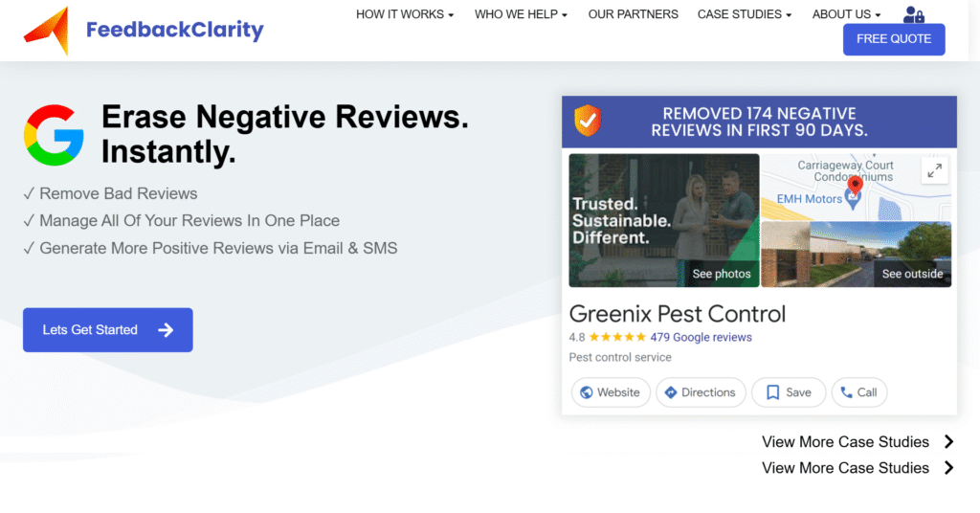Open the 479 Google reviews link

pyautogui.click(x=701, y=338)
